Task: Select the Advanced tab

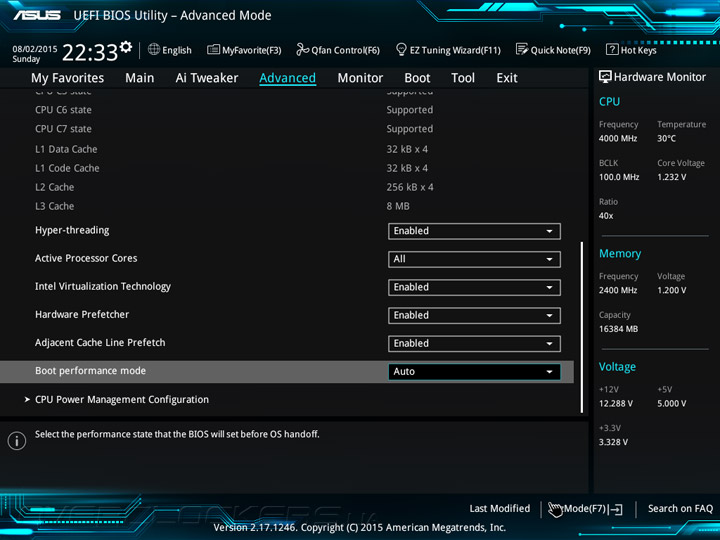Action: [x=287, y=78]
